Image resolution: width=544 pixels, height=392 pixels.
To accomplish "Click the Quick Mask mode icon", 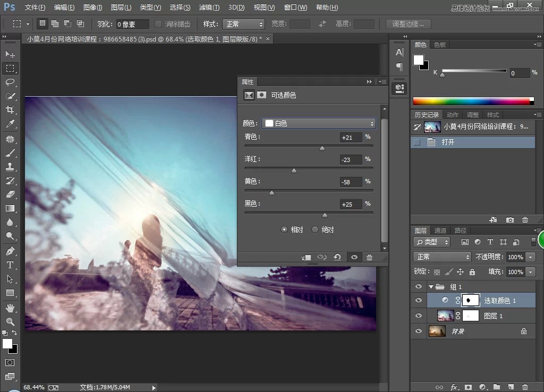I will pyautogui.click(x=10, y=362).
